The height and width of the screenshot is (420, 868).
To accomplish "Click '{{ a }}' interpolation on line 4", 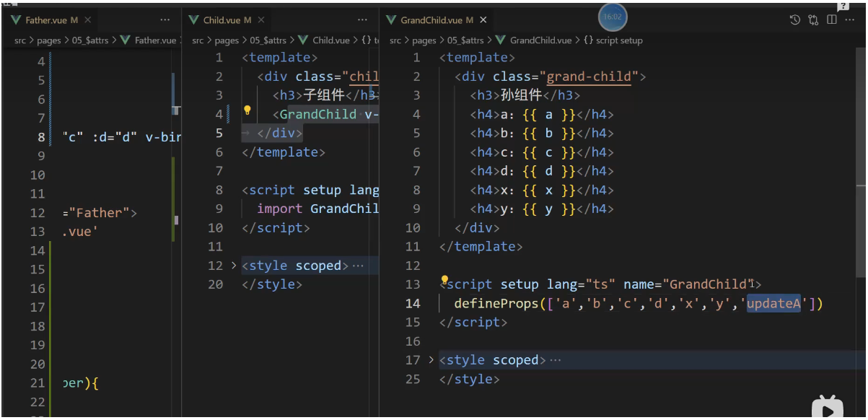I will point(548,114).
